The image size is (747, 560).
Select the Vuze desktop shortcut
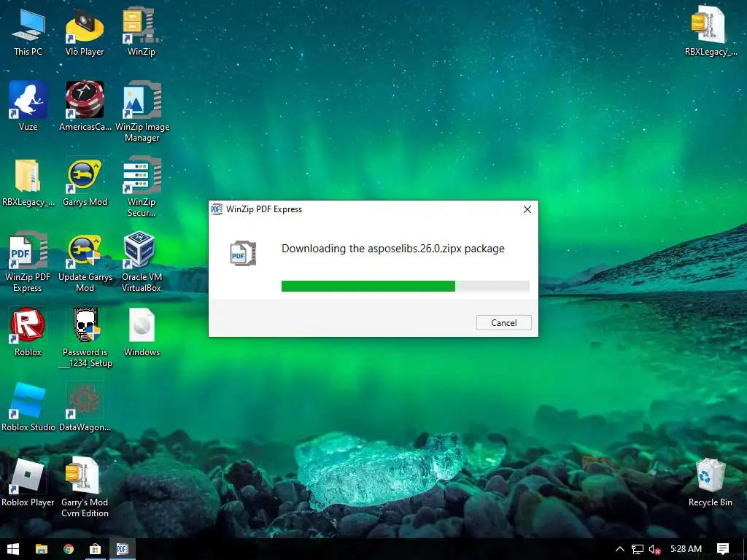point(28,106)
